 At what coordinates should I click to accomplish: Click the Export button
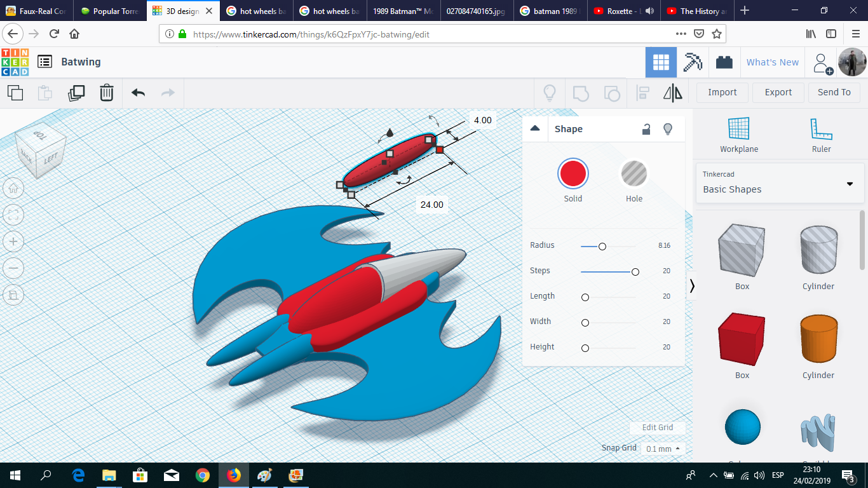[x=778, y=92]
